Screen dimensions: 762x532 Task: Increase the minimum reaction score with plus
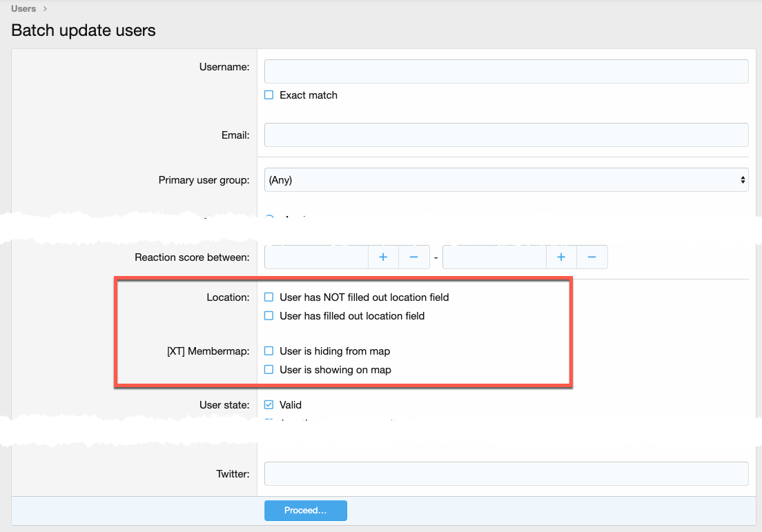pos(384,257)
